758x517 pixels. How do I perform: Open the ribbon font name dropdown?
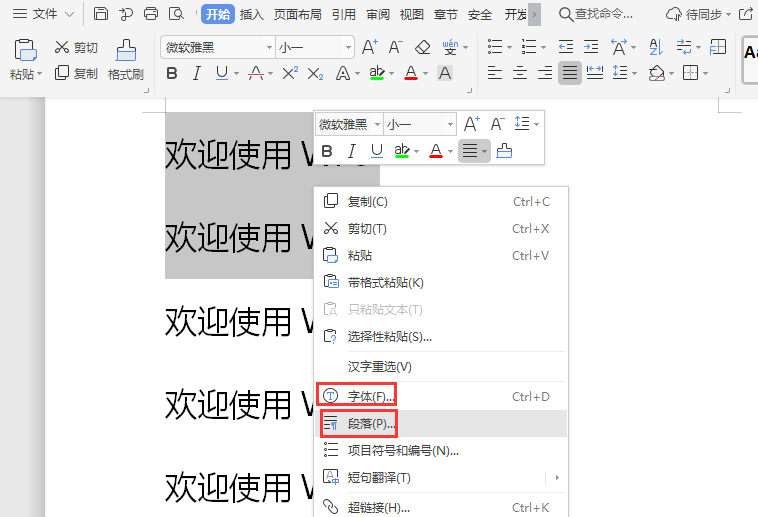coord(269,47)
